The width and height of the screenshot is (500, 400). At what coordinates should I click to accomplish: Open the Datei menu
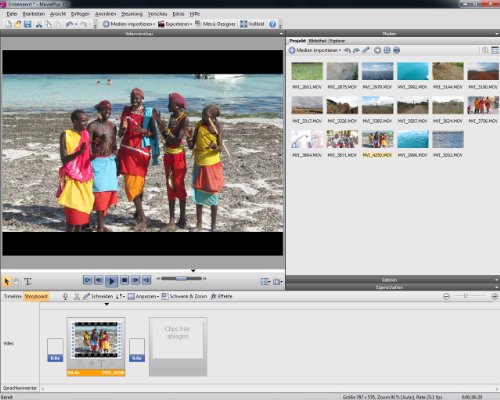12,14
